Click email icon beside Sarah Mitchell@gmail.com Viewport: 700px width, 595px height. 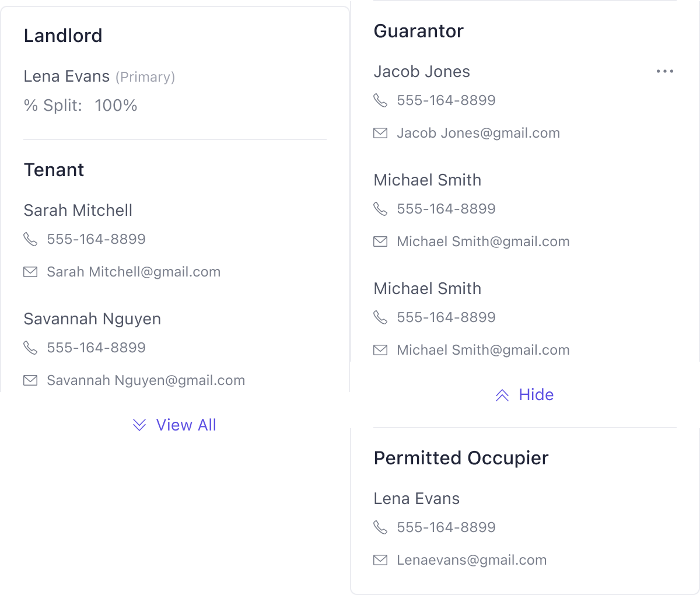coord(30,272)
